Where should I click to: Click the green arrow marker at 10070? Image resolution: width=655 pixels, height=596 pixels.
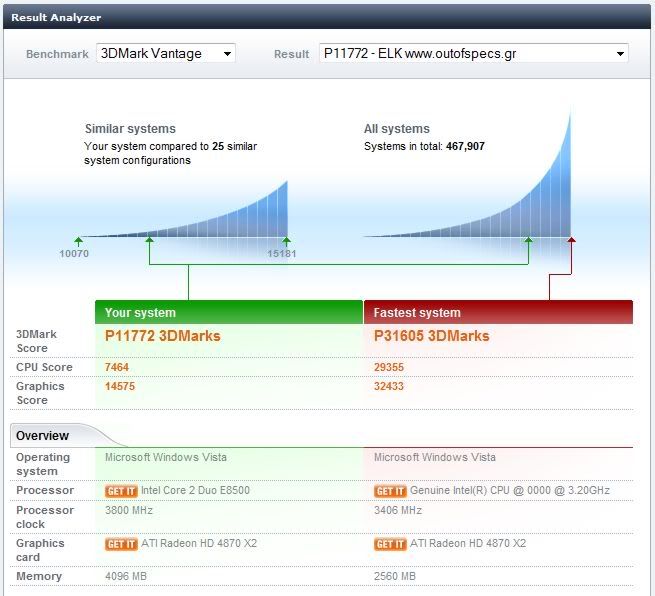[x=78, y=240]
